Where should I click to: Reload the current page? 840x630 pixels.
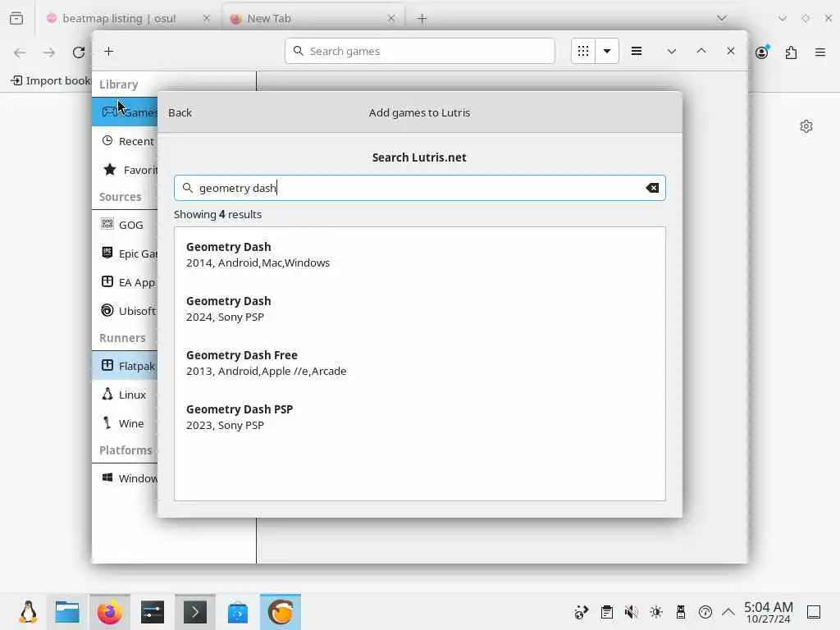click(x=79, y=52)
